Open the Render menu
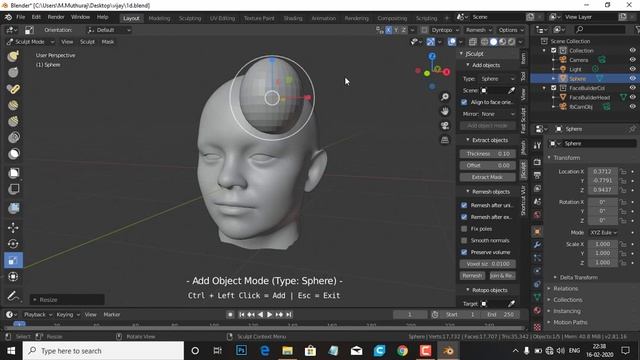 (56, 17)
